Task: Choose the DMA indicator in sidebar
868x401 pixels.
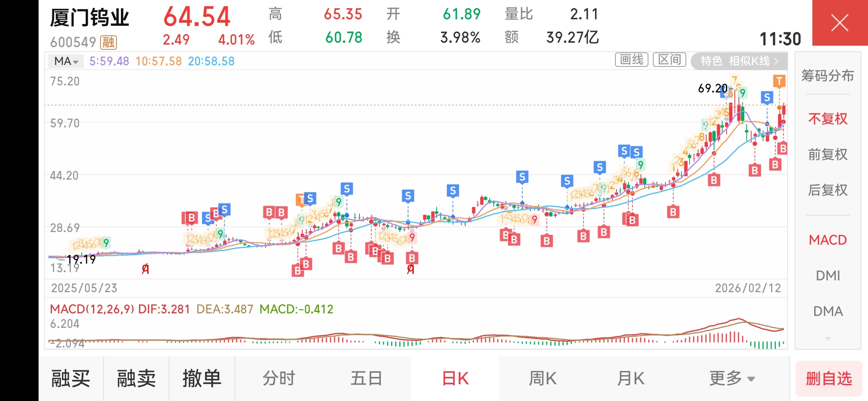Action: [x=828, y=311]
